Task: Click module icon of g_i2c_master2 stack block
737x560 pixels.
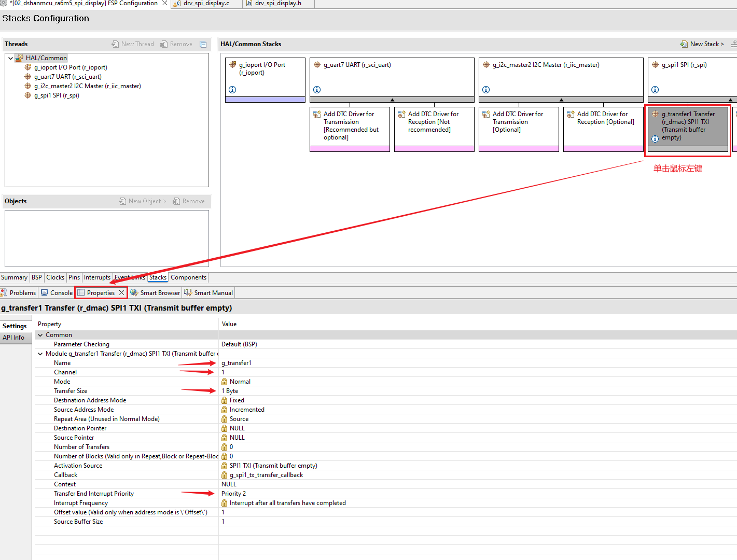Action: pyautogui.click(x=486, y=65)
